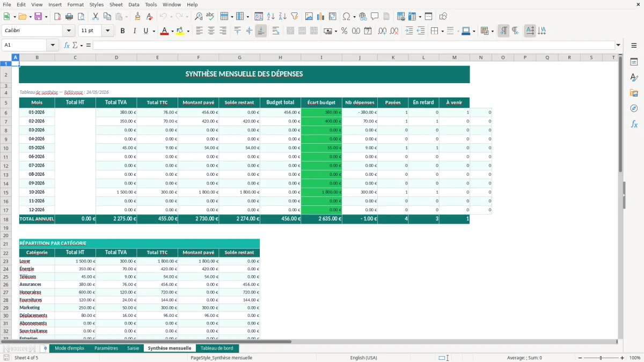Click the Sort Ascending icon
This screenshot has width=644, height=362.
click(270, 17)
